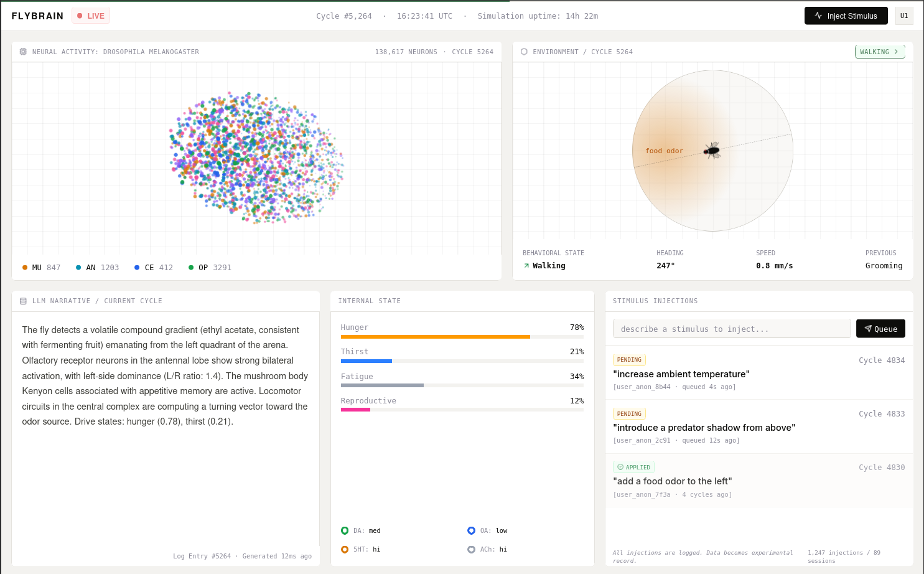Image resolution: width=924 pixels, height=574 pixels.
Task: Click the Queue button
Action: pyautogui.click(x=880, y=328)
